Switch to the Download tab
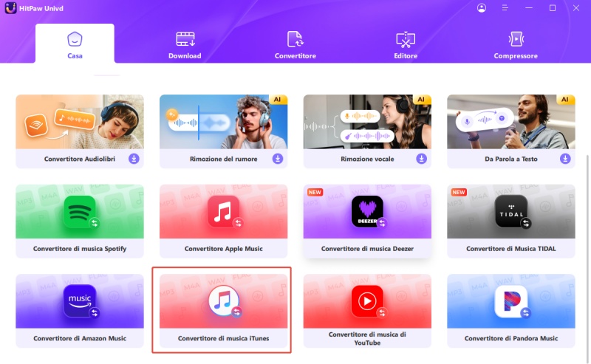This screenshot has height=364, width=591. 185,45
